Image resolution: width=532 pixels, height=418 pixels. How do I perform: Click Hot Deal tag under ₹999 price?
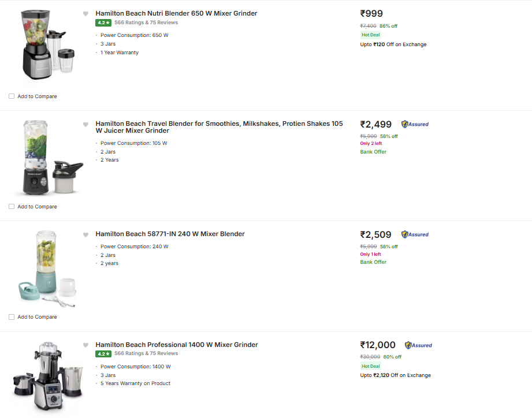(371, 35)
